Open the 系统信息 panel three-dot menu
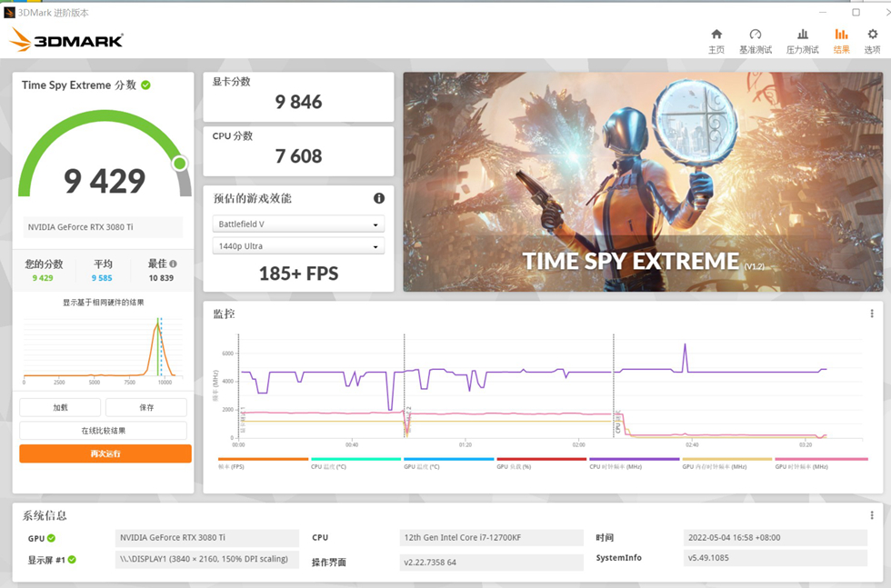 [872, 515]
